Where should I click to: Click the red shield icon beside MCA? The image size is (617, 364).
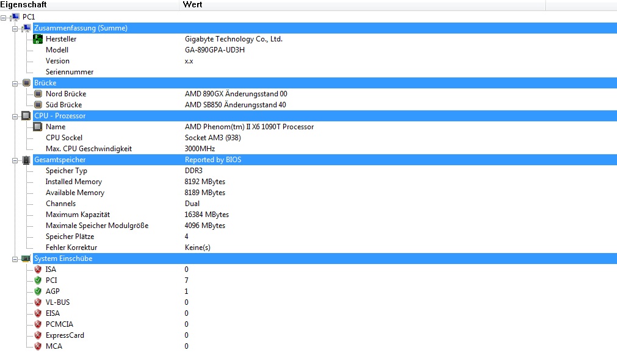click(x=38, y=346)
